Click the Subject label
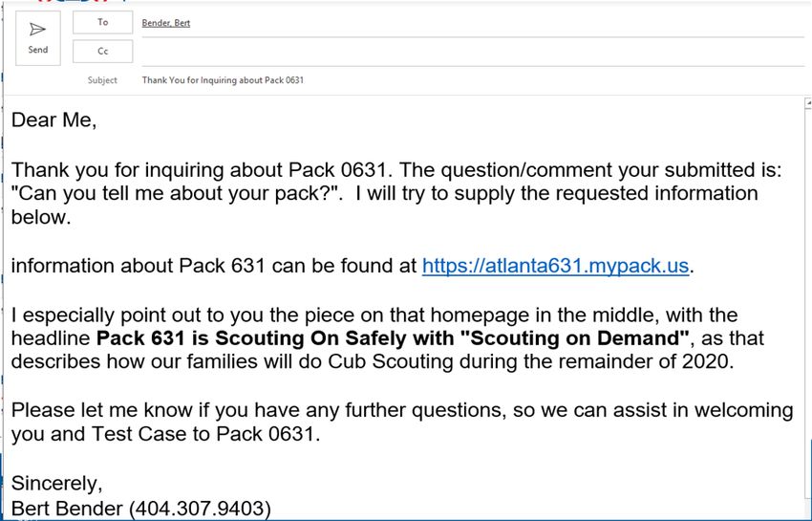 [x=102, y=80]
